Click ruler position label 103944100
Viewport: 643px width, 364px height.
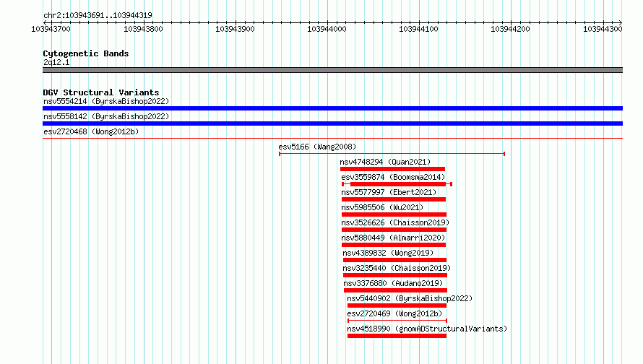coord(419,29)
